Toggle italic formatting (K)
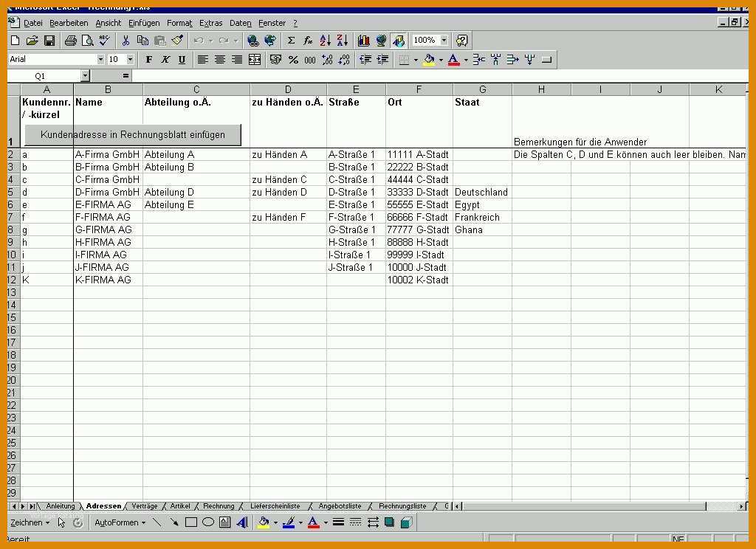This screenshot has height=549, width=756. click(165, 59)
